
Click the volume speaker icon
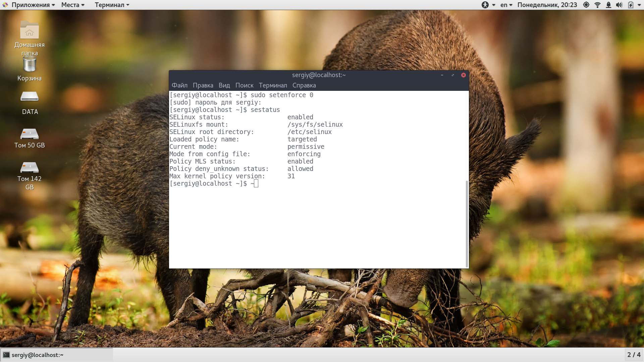click(x=619, y=5)
